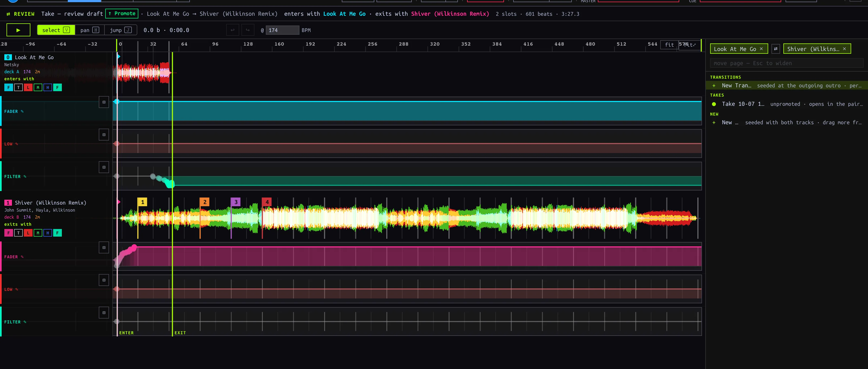868x369 pixels.
Task: Collapse Shiver FILTER lane
Action: click(104, 313)
